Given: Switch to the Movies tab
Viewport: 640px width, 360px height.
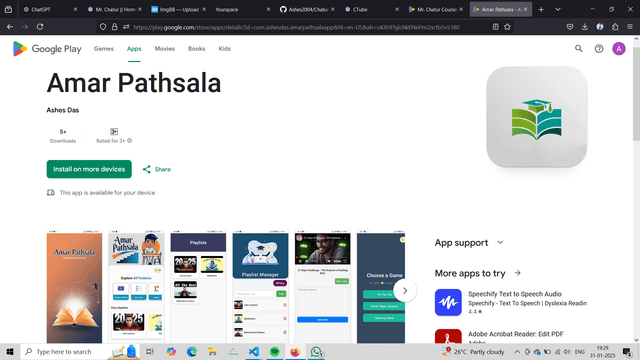Looking at the screenshot, I should click(164, 49).
